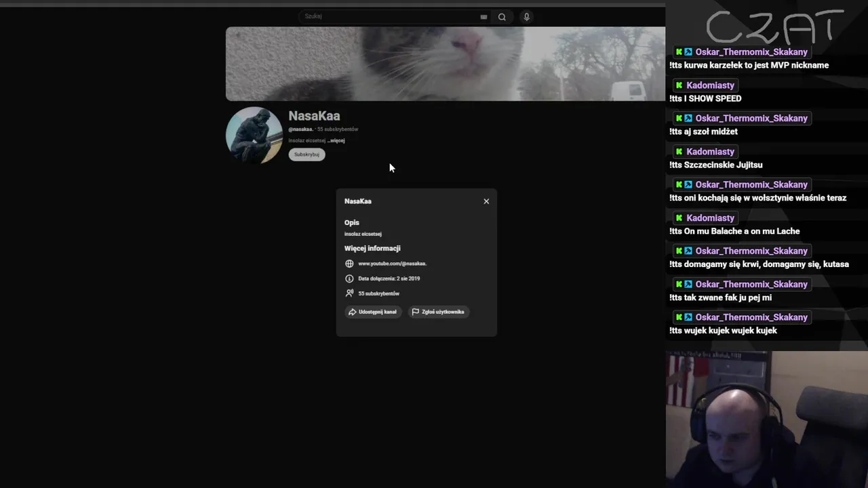Screen dimensions: 868x488
Task: Open www.youtube.com/@nasakaa. link
Action: pos(392,264)
